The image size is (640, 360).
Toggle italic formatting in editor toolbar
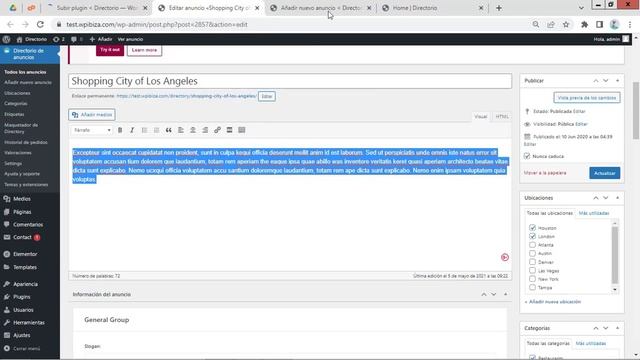point(132,130)
